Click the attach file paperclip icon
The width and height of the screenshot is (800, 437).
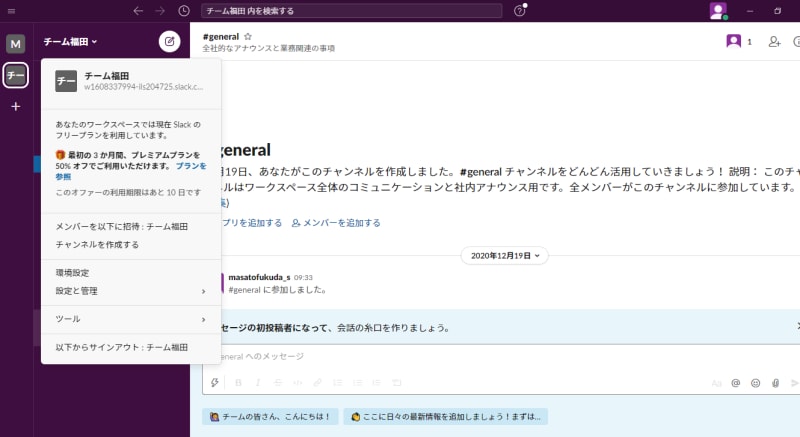coord(775,383)
